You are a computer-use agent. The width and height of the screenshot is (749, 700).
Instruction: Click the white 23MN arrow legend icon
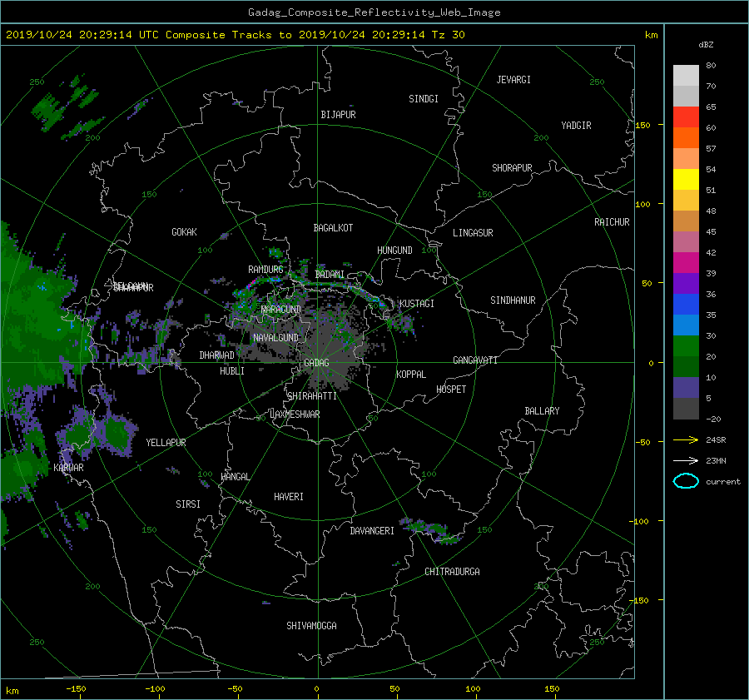[x=686, y=460]
